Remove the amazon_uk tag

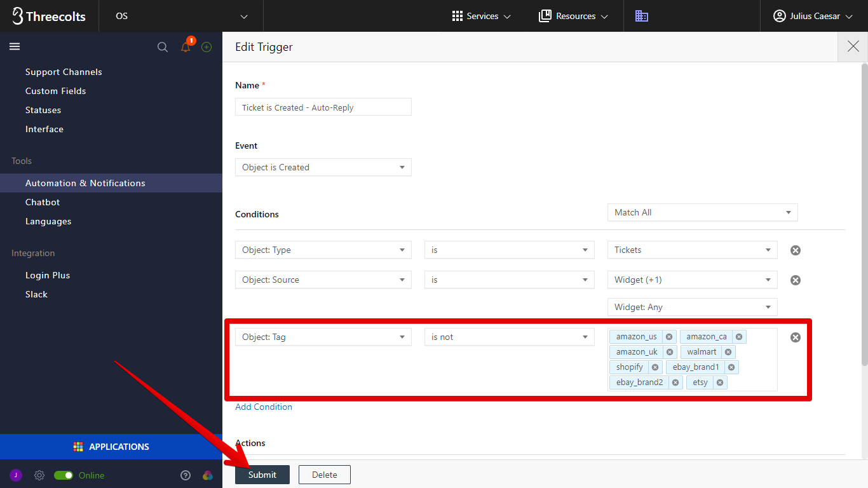pos(670,352)
